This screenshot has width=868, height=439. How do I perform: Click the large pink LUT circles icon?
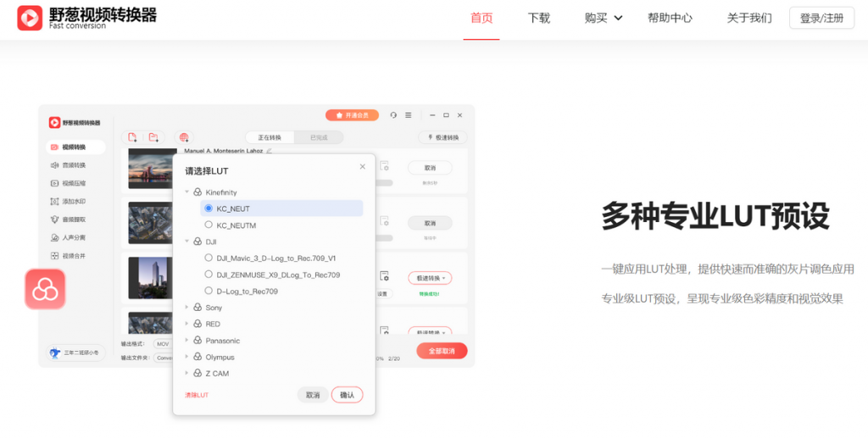coord(45,289)
